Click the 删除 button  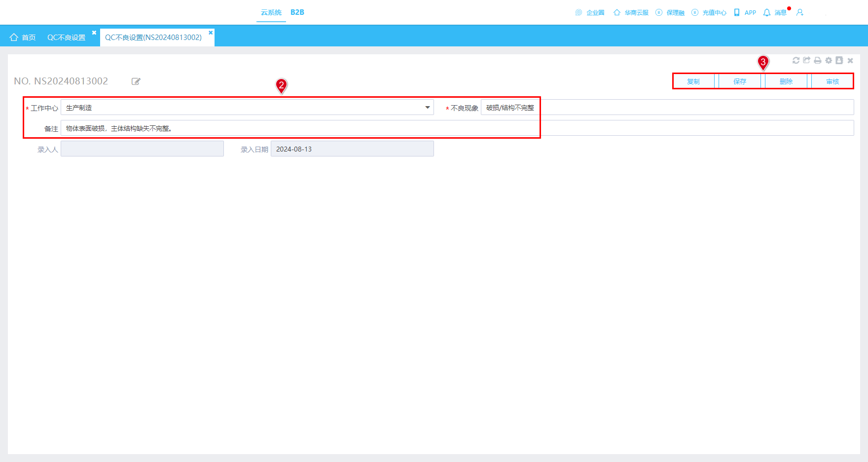[x=786, y=81]
